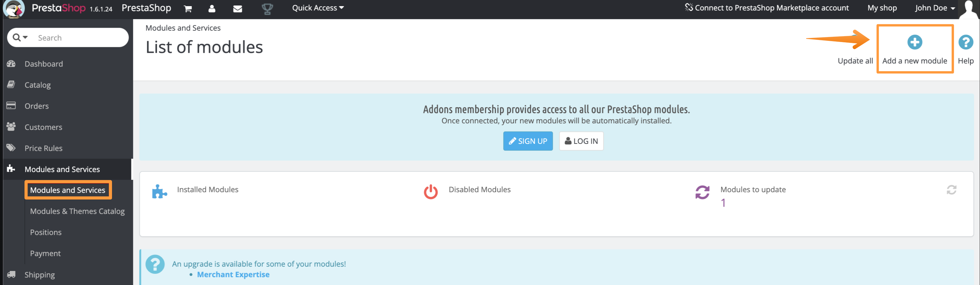This screenshot has width=980, height=285.
Task: Click the Update all refresh icon
Action: point(855,42)
